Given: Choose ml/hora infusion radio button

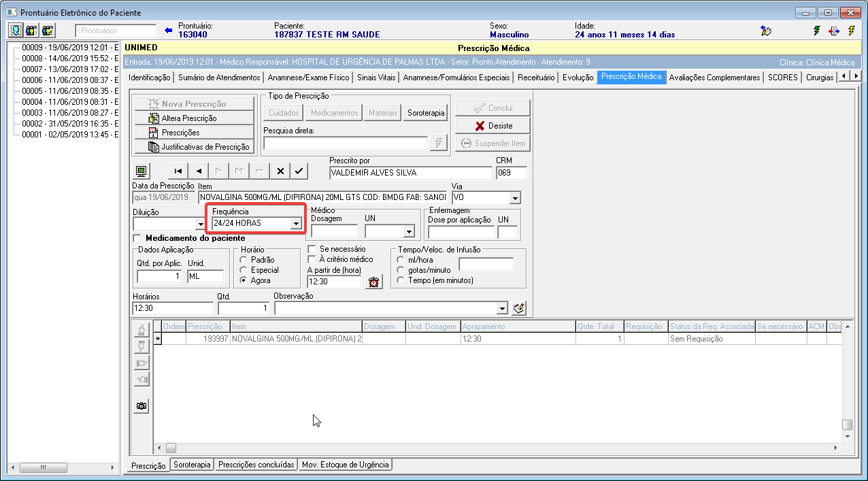Looking at the screenshot, I should (x=401, y=260).
